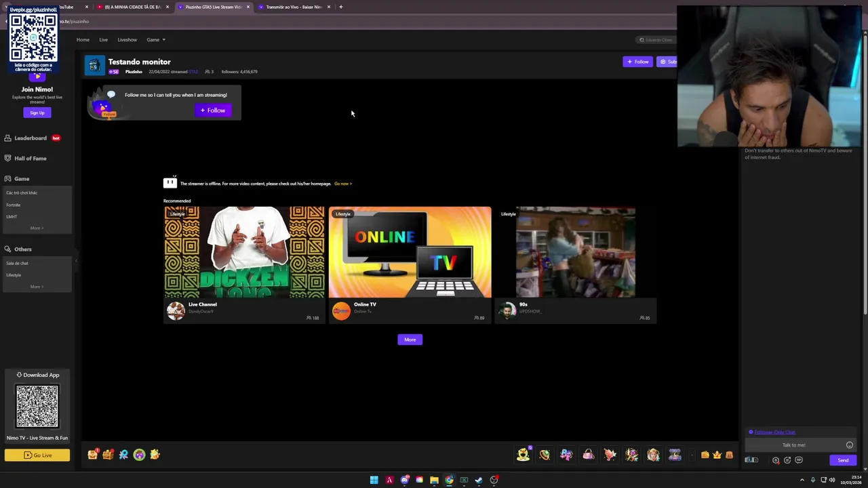
Task: Select the second gift in gift bar
Action: [545, 455]
